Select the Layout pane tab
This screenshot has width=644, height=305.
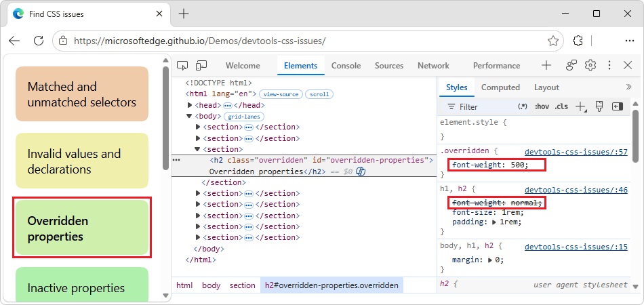click(x=546, y=87)
